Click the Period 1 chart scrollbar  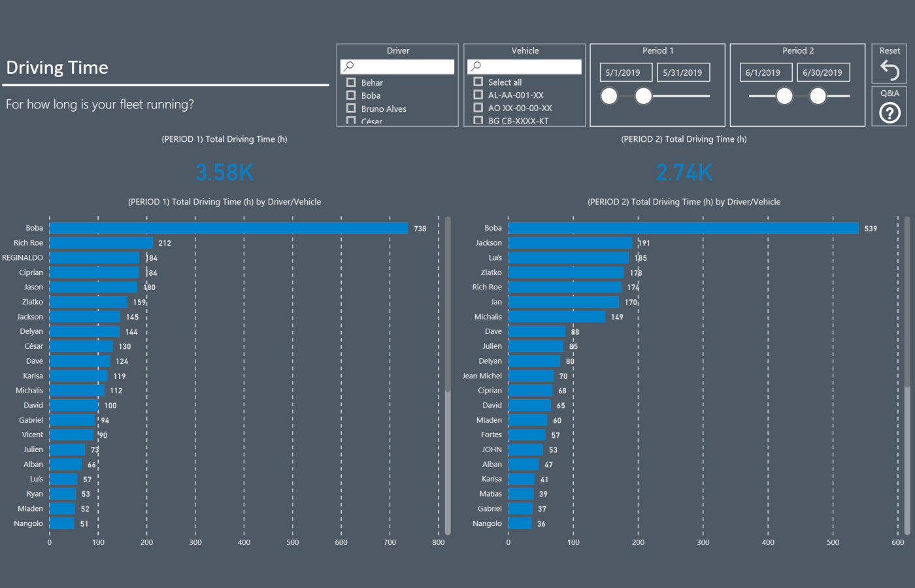[x=448, y=304]
